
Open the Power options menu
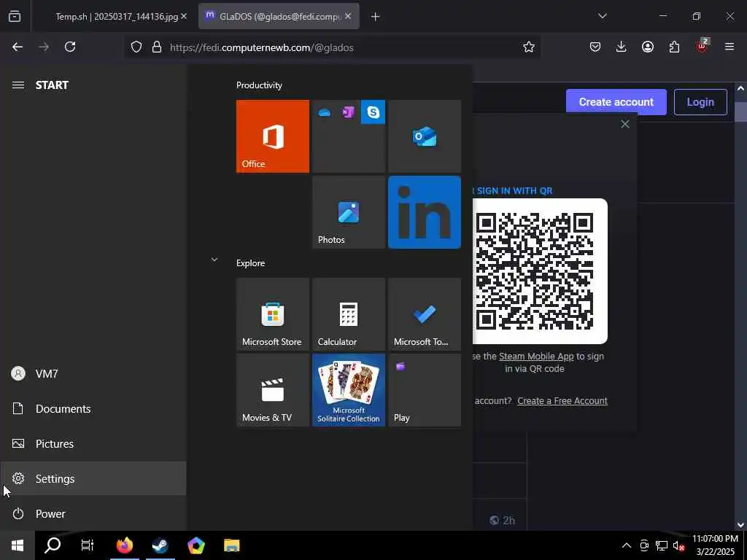pyautogui.click(x=93, y=514)
